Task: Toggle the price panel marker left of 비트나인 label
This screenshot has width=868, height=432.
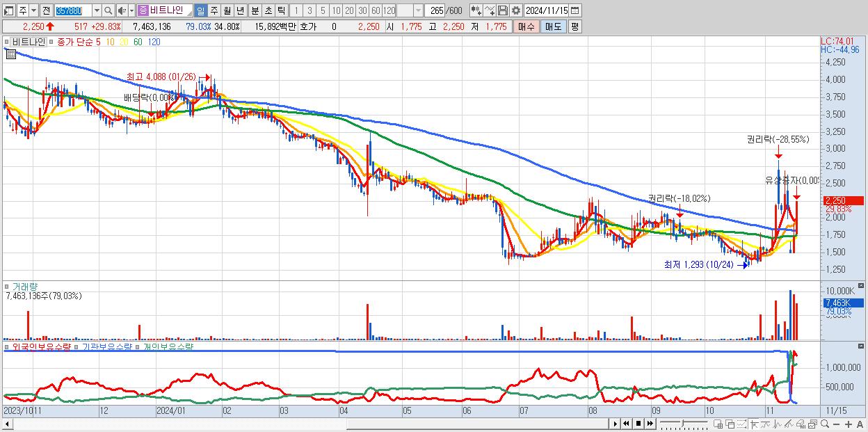Action: click(x=8, y=42)
